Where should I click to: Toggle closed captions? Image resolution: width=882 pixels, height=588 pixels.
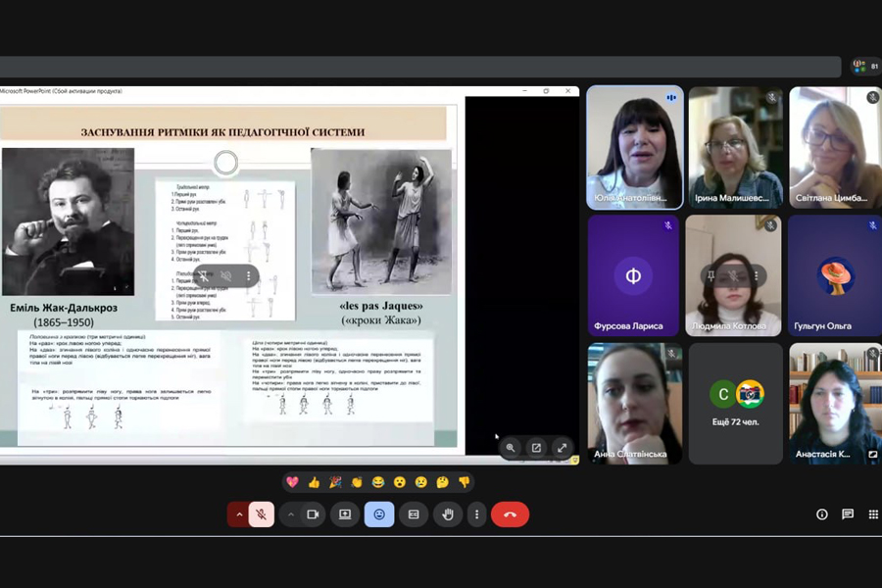(x=414, y=514)
